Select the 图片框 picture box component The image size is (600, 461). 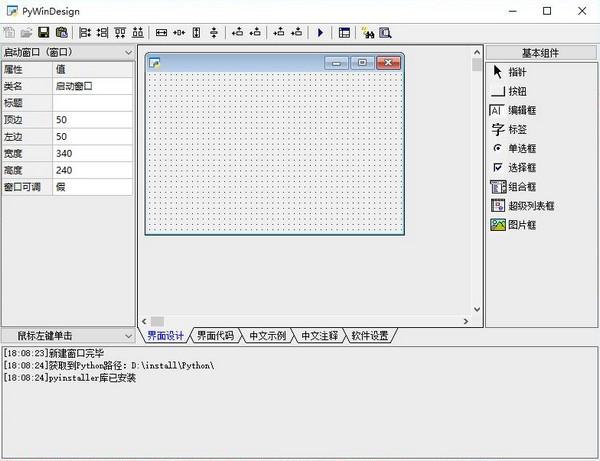tap(513, 225)
